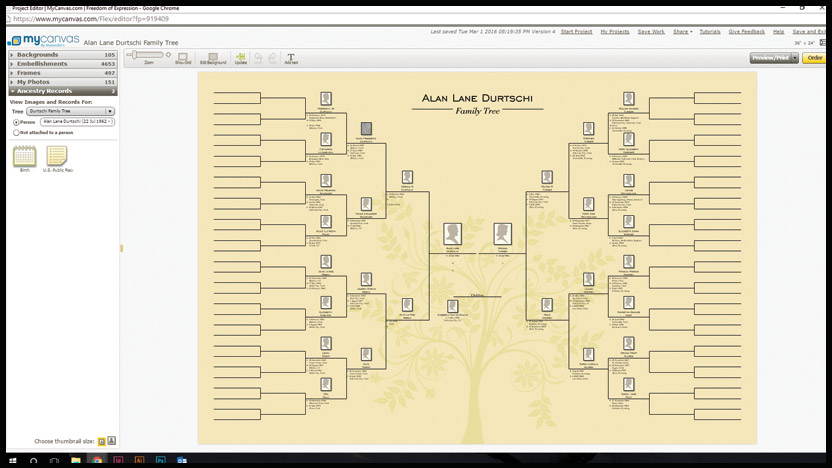The width and height of the screenshot is (832, 468).
Task: Select the child portrait under the Children heading
Action: pyautogui.click(x=452, y=306)
